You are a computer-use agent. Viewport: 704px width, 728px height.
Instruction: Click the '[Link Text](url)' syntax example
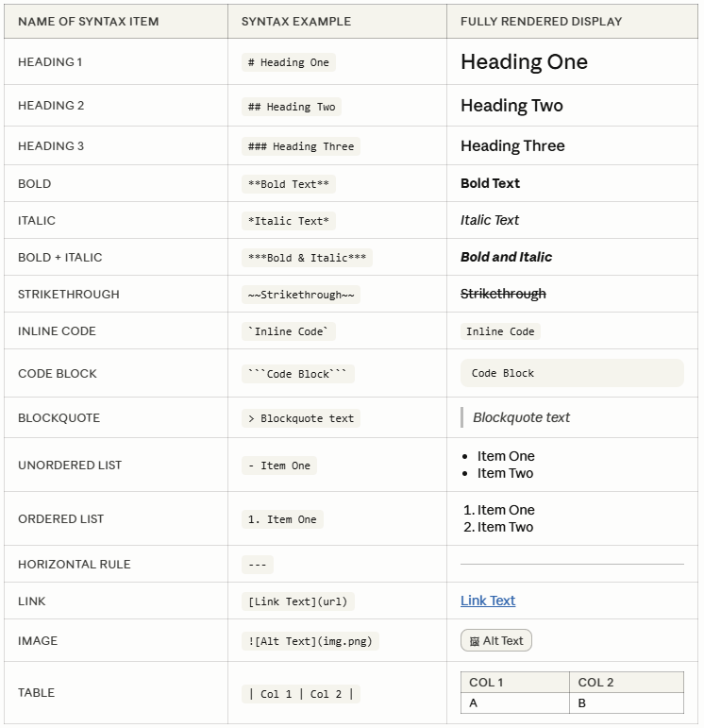coord(298,601)
